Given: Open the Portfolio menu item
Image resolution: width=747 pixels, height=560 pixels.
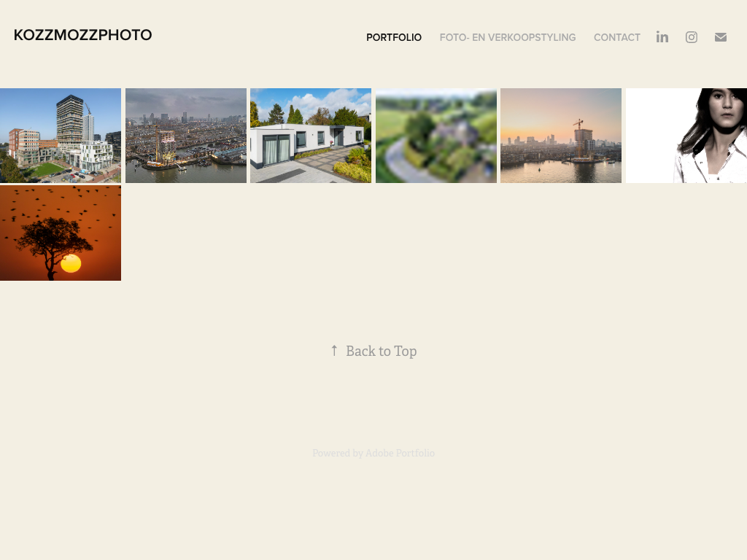Looking at the screenshot, I should [x=393, y=37].
